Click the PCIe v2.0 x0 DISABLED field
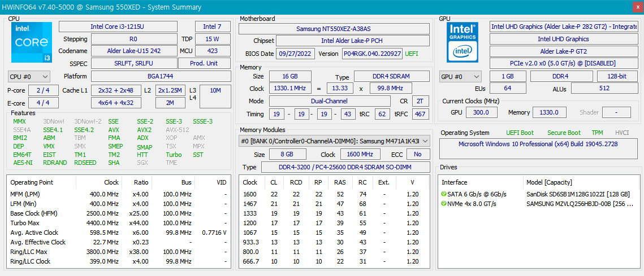 coord(564,63)
